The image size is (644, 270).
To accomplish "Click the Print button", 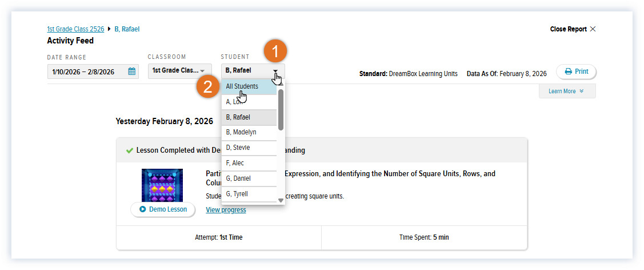I will pos(576,72).
